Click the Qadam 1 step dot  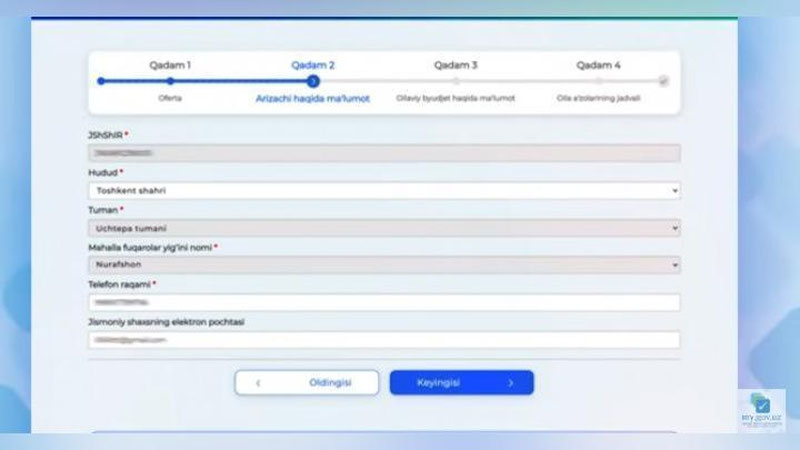click(x=170, y=82)
